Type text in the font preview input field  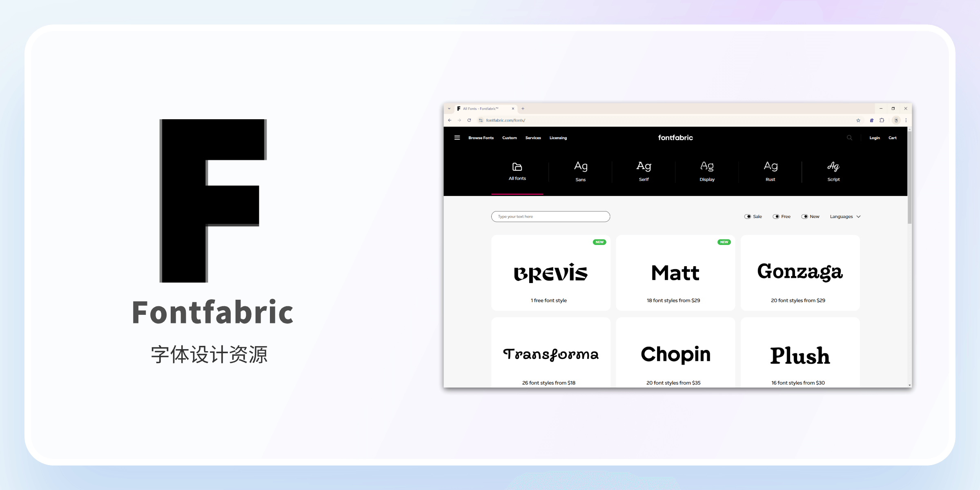[x=550, y=216]
